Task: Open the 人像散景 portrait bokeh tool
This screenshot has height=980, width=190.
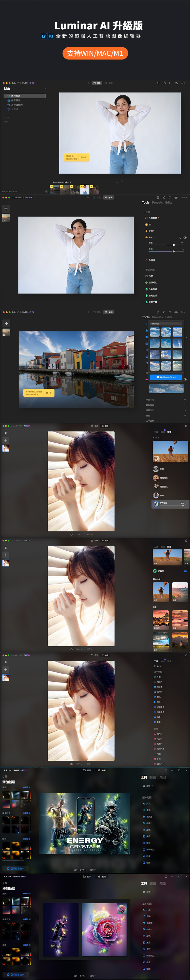Action: point(152,218)
